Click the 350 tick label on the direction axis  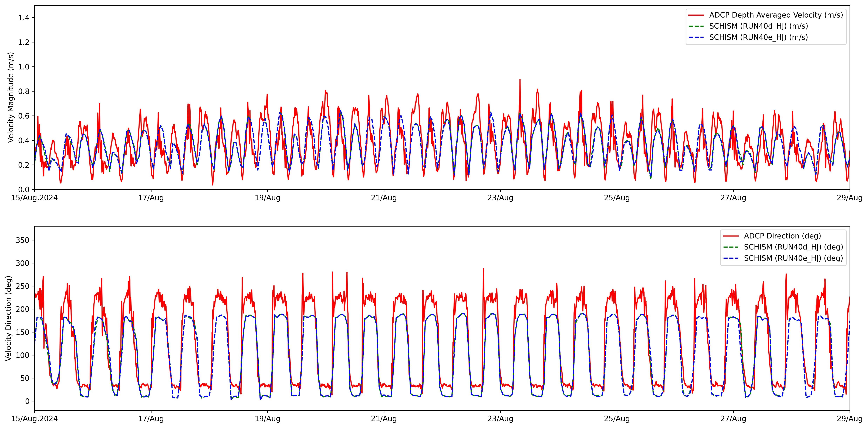click(x=23, y=240)
